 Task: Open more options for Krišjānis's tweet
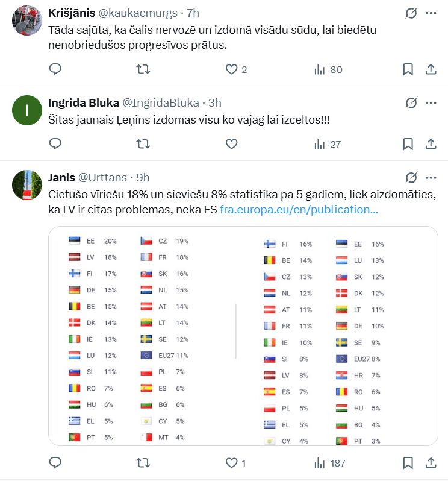[x=431, y=13]
